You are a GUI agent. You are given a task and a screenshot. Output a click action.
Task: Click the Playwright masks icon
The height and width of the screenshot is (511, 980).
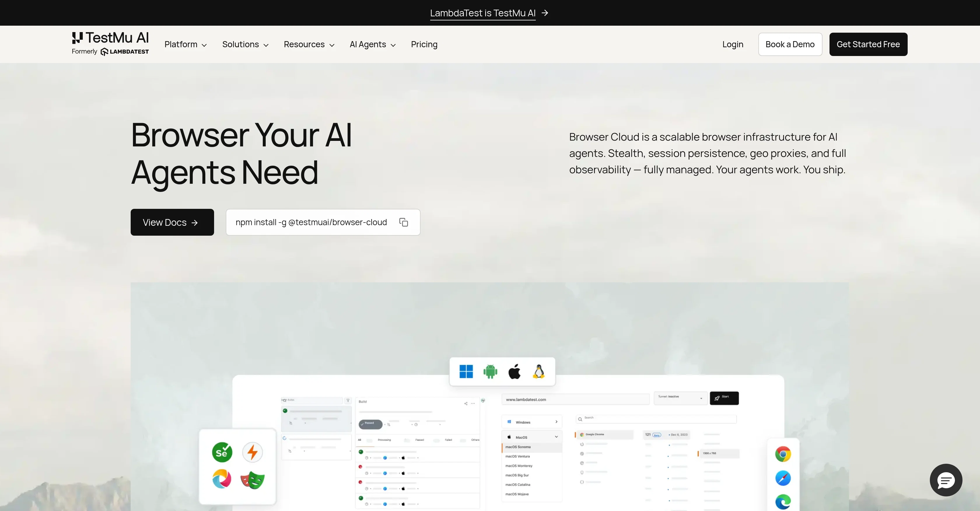(253, 480)
